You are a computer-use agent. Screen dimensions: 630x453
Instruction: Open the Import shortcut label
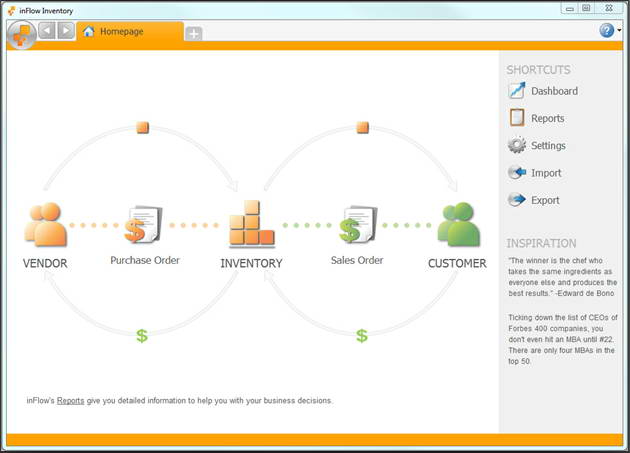[x=546, y=173]
